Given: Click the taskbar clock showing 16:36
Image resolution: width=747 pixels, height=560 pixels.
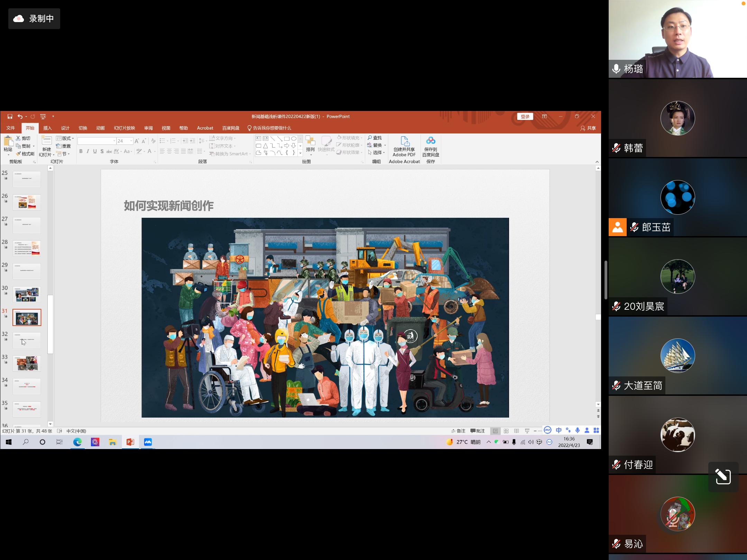Looking at the screenshot, I should [569, 442].
